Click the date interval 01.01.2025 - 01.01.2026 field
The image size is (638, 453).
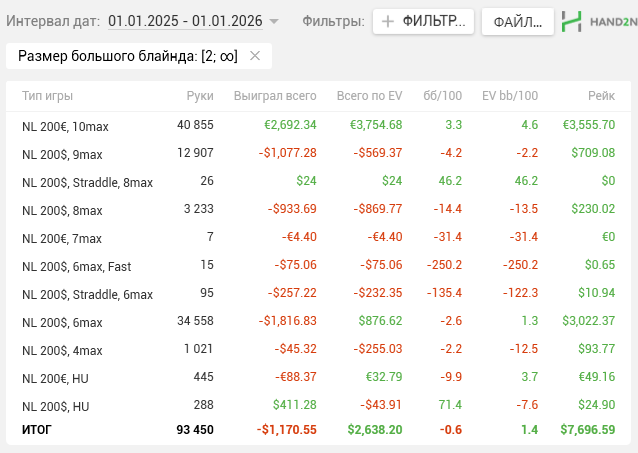[185, 20]
